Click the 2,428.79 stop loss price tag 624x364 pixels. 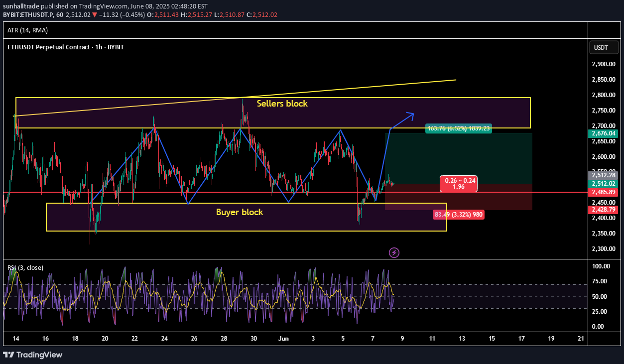coord(603,210)
